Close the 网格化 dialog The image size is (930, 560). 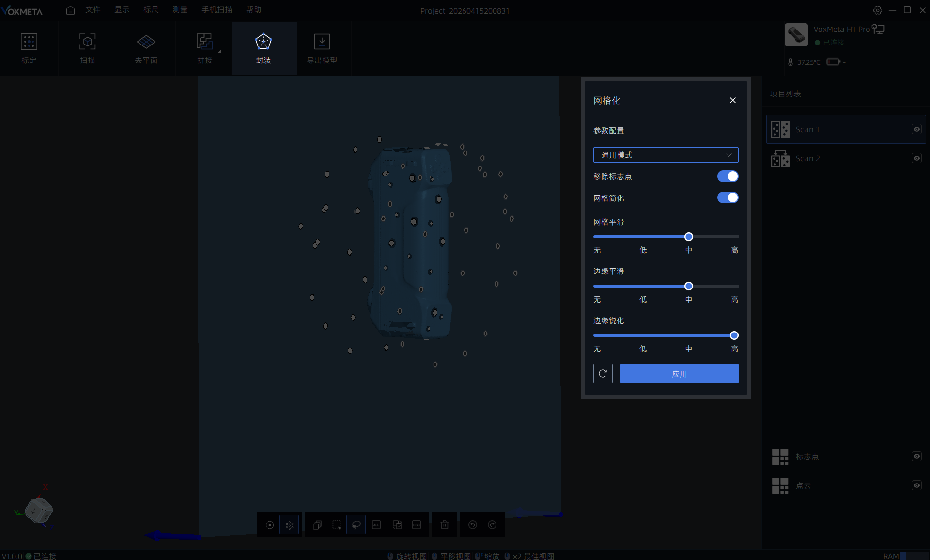tap(733, 100)
